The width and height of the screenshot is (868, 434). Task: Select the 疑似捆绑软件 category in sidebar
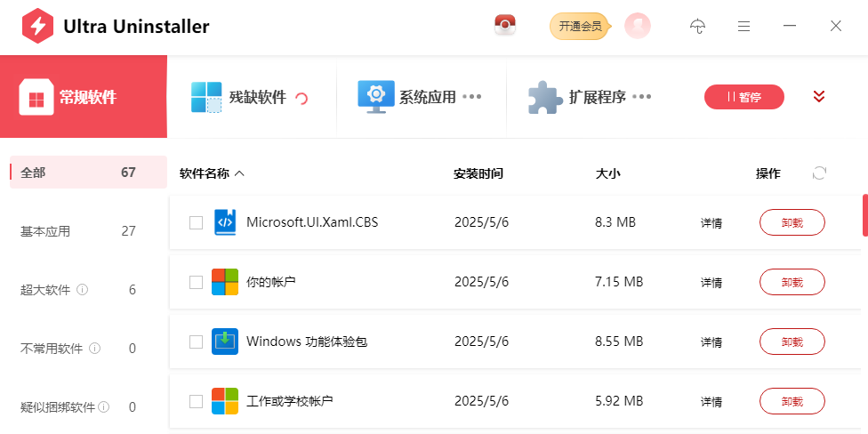click(89, 407)
